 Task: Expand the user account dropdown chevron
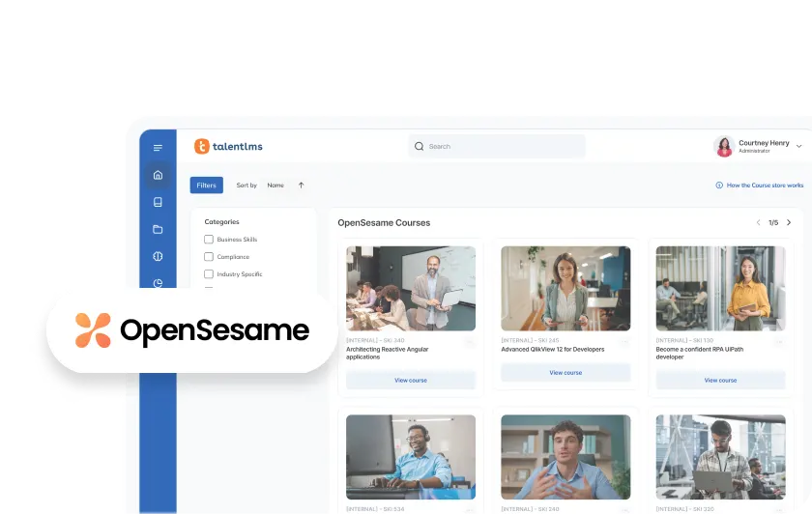(798, 147)
